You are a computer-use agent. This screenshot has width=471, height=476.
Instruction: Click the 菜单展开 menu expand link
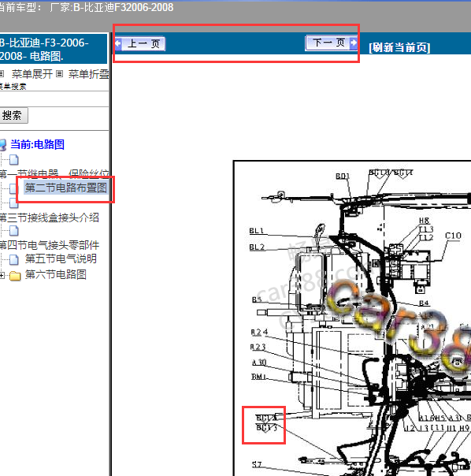[x=32, y=74]
